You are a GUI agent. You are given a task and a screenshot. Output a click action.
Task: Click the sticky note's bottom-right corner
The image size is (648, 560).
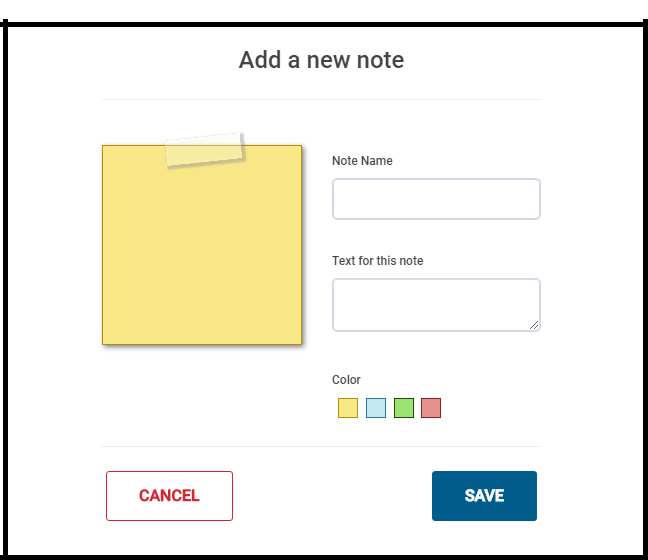(299, 342)
